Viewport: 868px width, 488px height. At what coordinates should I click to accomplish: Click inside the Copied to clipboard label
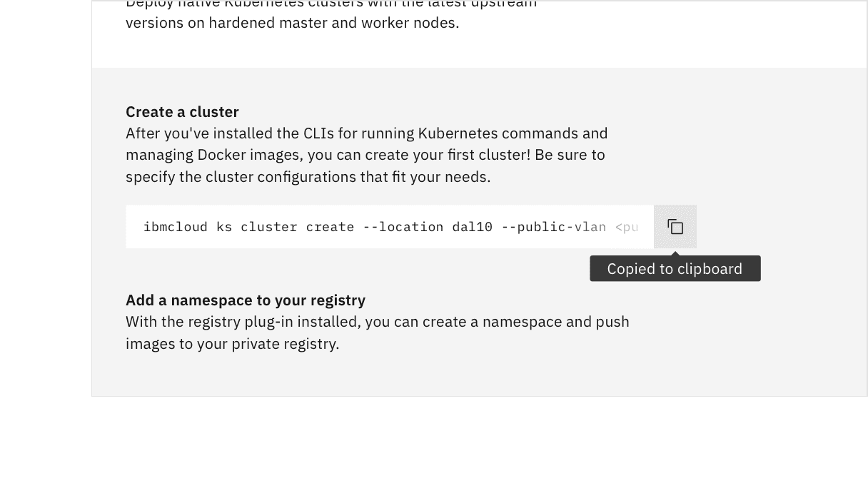[x=675, y=268]
